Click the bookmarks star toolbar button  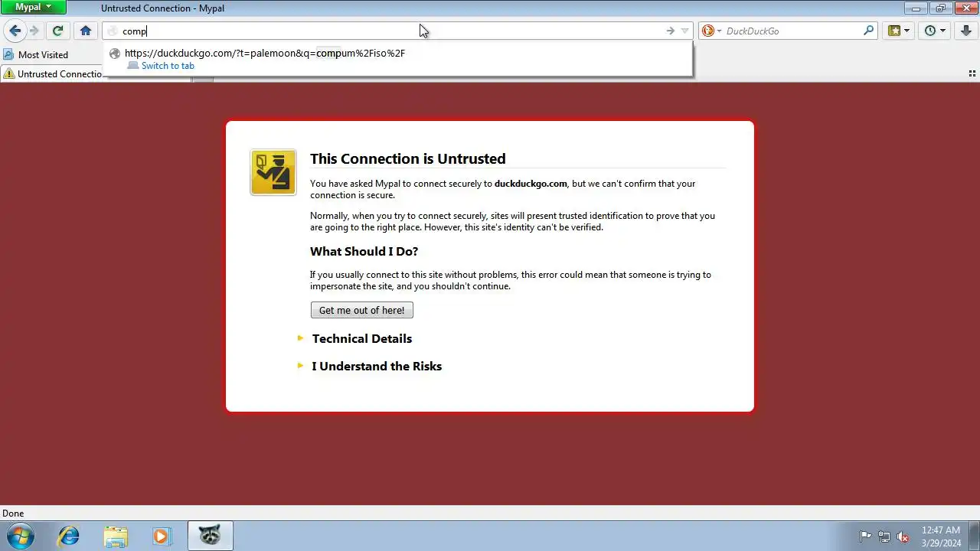pos(893,31)
